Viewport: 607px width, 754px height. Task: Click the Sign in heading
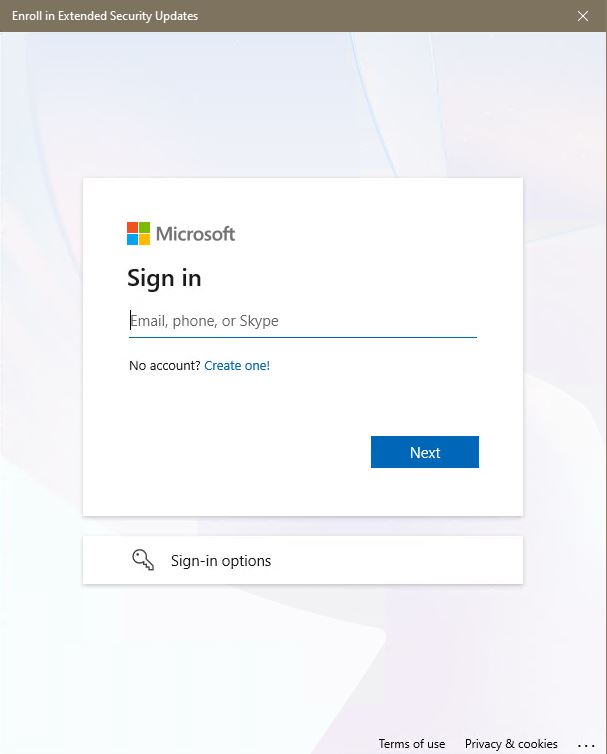(x=164, y=278)
